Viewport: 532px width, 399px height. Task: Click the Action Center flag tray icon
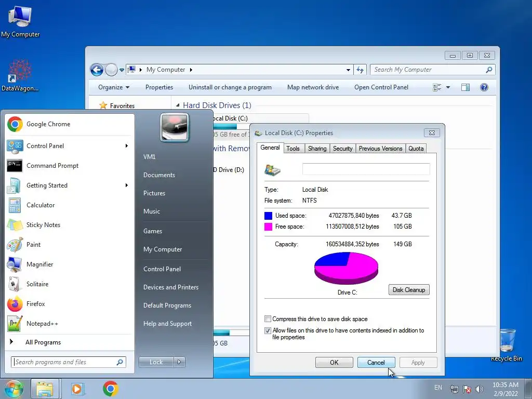point(467,389)
